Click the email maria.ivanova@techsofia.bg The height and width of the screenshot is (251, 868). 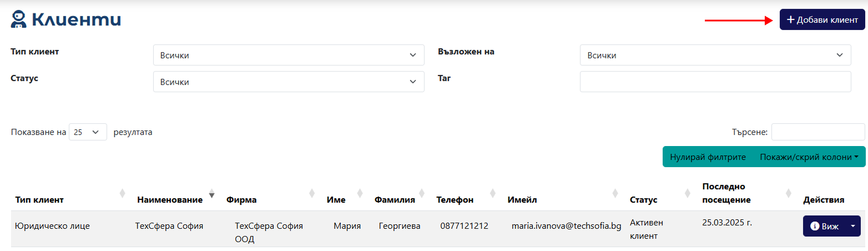click(566, 226)
